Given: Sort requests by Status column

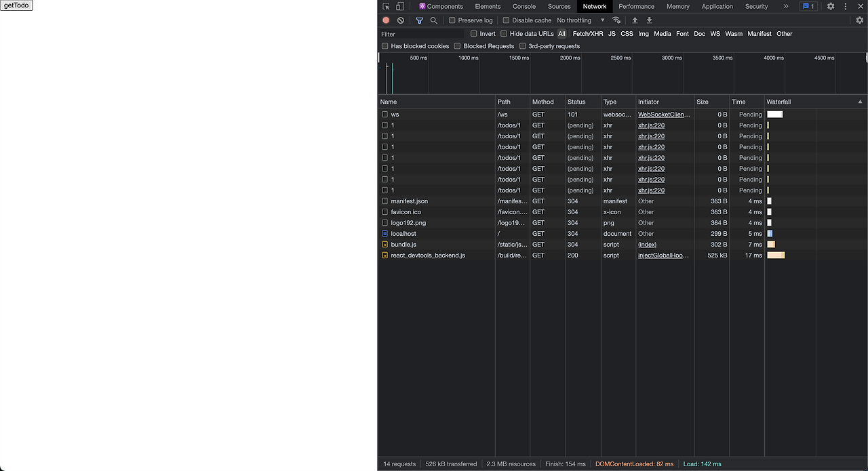Looking at the screenshot, I should tap(583, 102).
